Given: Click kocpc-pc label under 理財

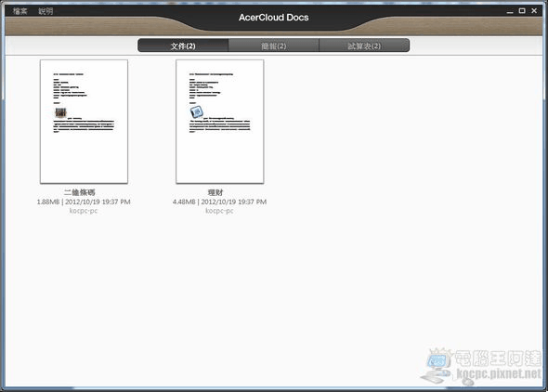Looking at the screenshot, I should (x=219, y=211).
